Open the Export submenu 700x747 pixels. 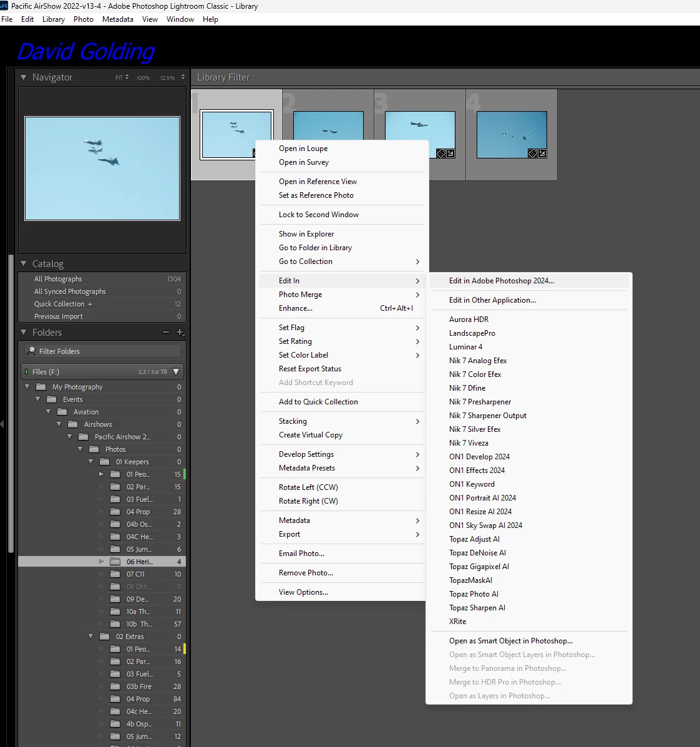coord(342,534)
